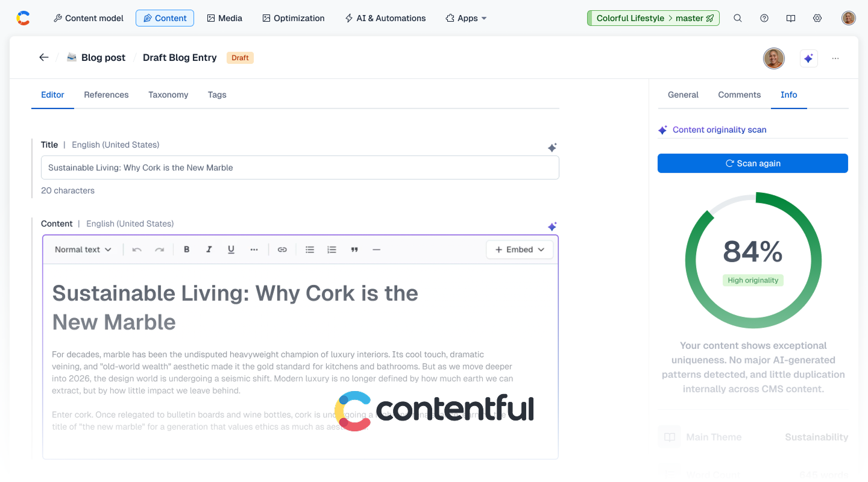Open the space settings gear
Viewport: 868px width, 482px height.
point(817,18)
